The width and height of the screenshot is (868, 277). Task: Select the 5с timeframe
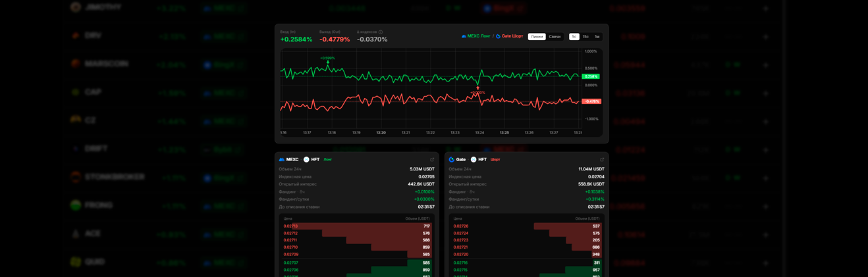point(574,37)
